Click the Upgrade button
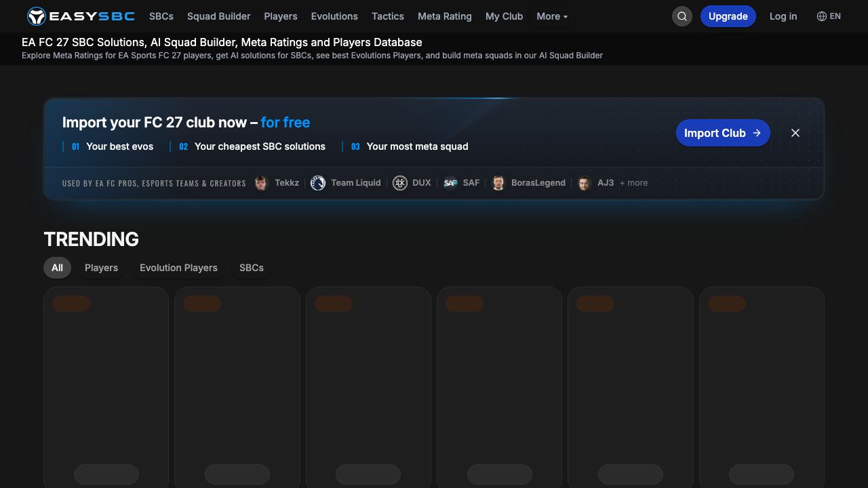868x488 pixels. tap(728, 16)
